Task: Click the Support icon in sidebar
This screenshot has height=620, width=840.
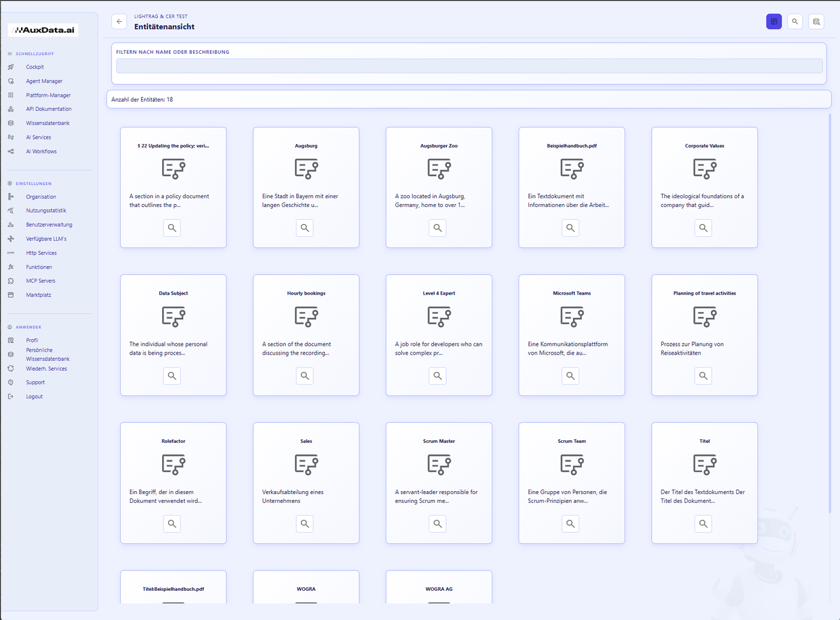Action: (10, 383)
